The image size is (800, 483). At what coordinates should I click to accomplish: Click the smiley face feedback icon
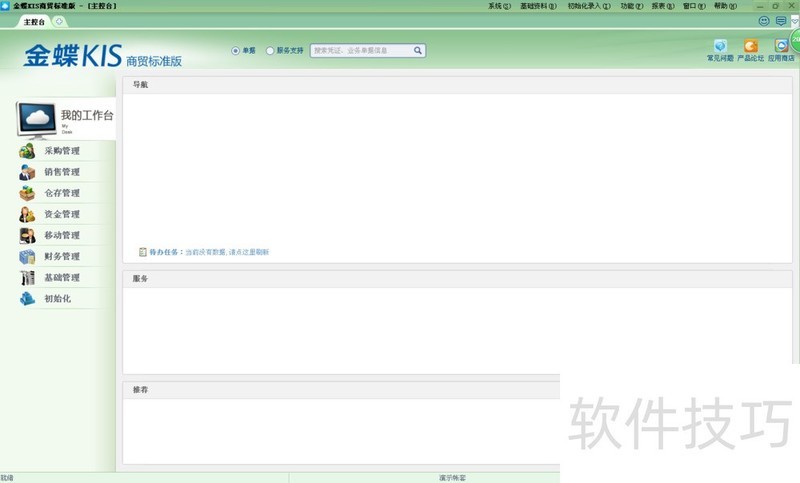click(x=764, y=21)
